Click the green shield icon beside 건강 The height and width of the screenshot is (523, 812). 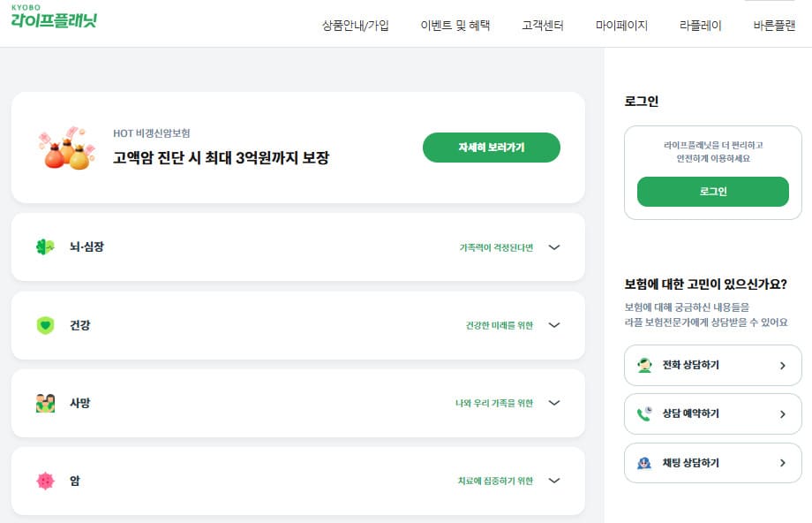pyautogui.click(x=45, y=325)
